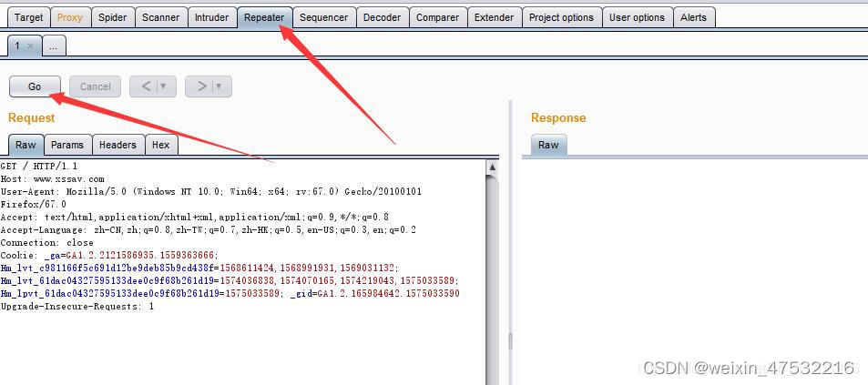This screenshot has width=868, height=385.
Task: Open the User options tab
Action: [638, 17]
